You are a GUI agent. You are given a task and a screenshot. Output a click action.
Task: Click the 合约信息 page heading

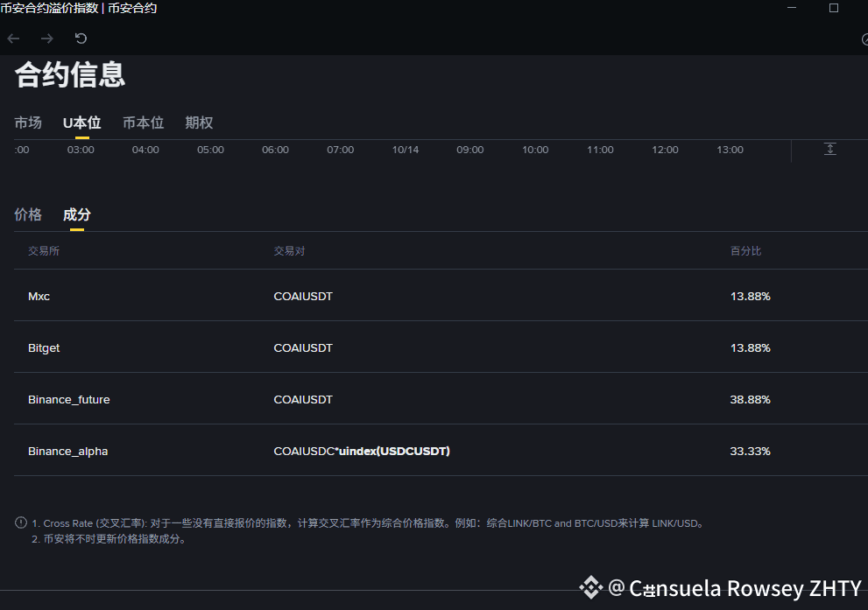[x=70, y=74]
